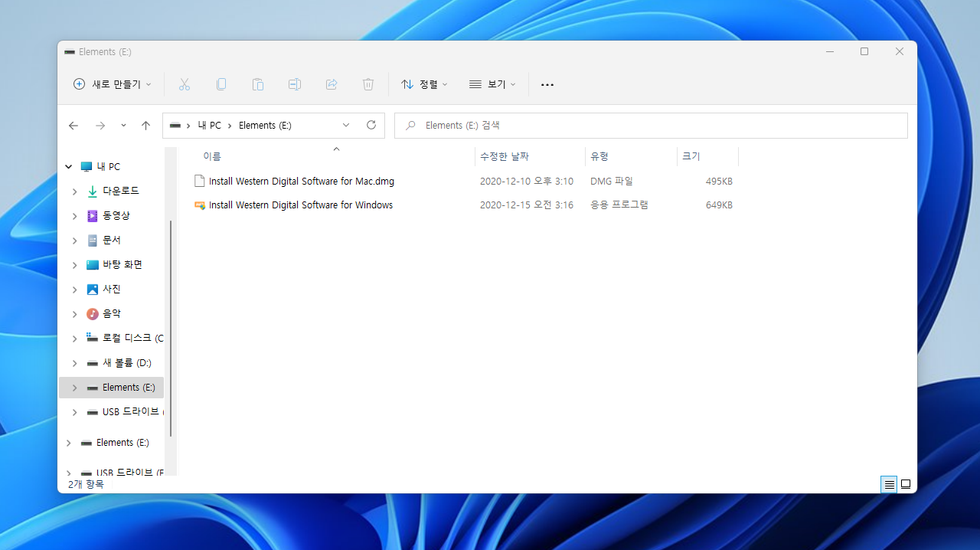Screen dimensions: 980x550
Task: Click the Rename icon in toolbar
Action: [295, 84]
